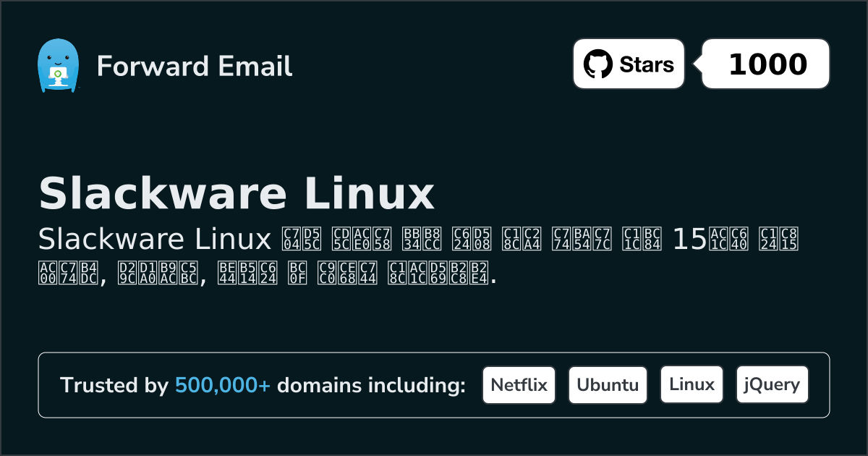This screenshot has width=868, height=456.
Task: Click the first placeholder glyph after 'Slackware Linux'
Action: (290, 237)
